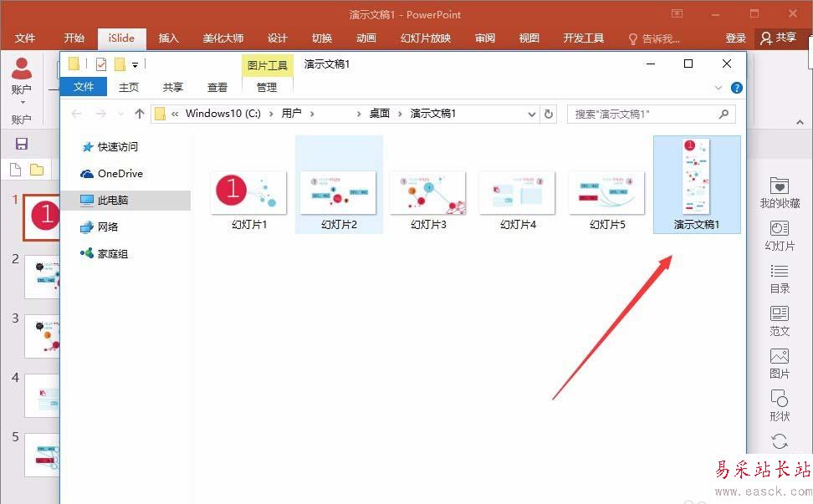This screenshot has height=504, width=813.
Task: Switch to the 美化大师 ribbon tab
Action: pyautogui.click(x=223, y=38)
